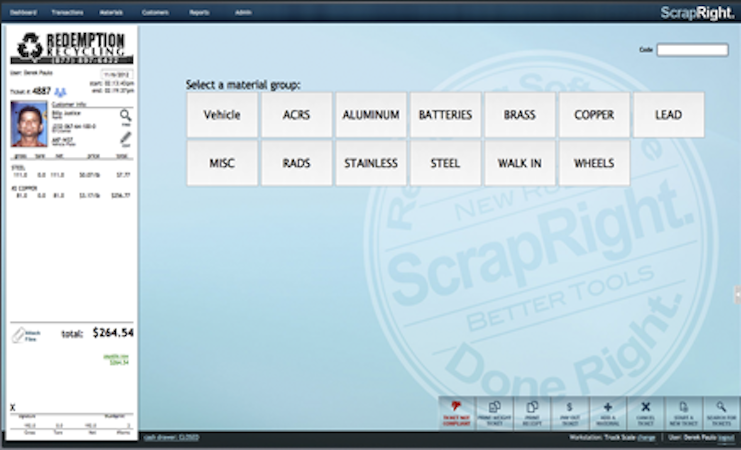This screenshot has width=741, height=450.
Task: Click the ScrapRight logo in header
Action: tap(697, 12)
